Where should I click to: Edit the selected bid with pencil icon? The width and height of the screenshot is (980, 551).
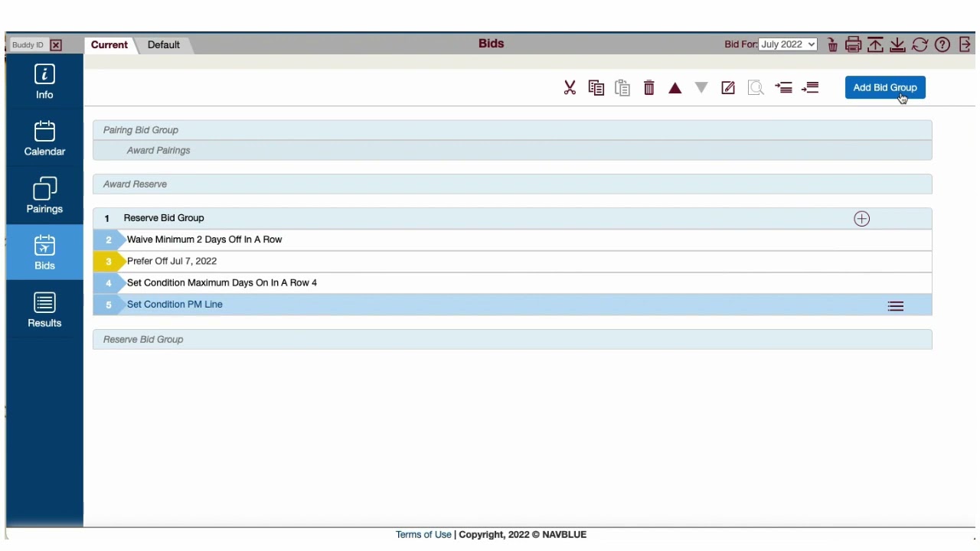pos(728,88)
